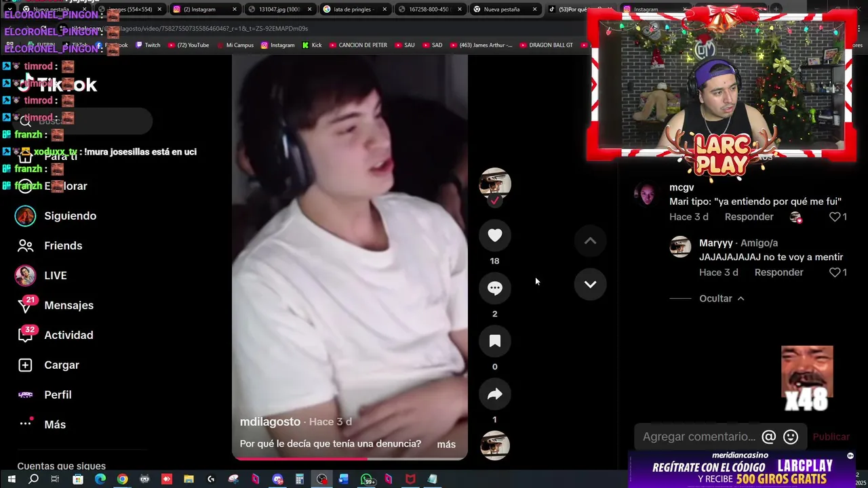Click the TikTok search box

83,121
